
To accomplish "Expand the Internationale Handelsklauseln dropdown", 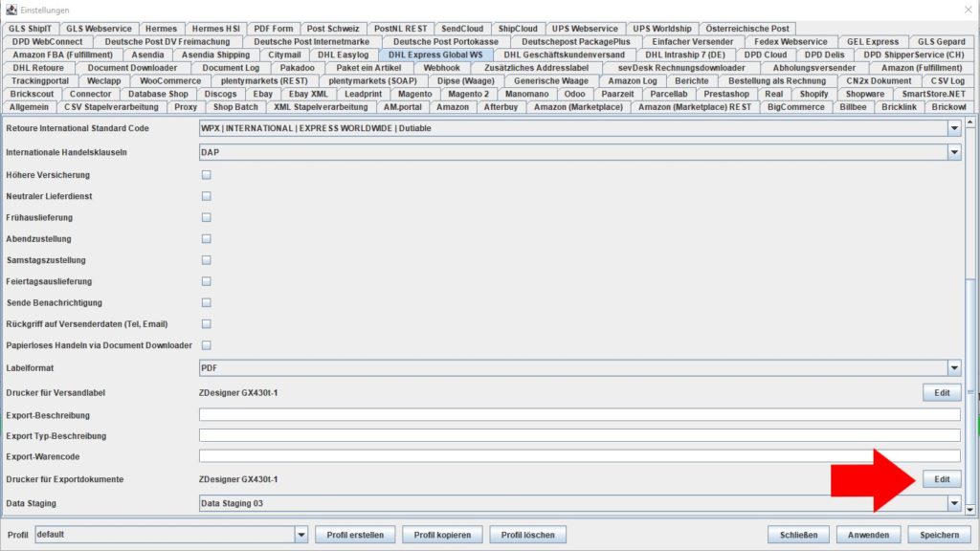I will pyautogui.click(x=954, y=152).
